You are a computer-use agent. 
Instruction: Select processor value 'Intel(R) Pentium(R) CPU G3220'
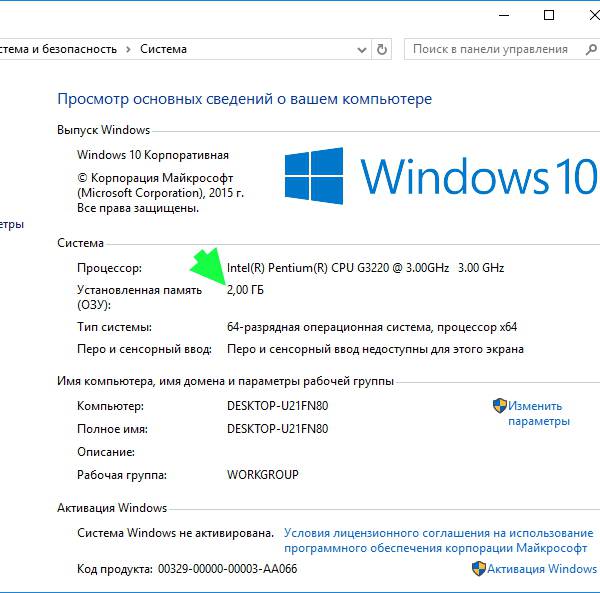coord(308,267)
